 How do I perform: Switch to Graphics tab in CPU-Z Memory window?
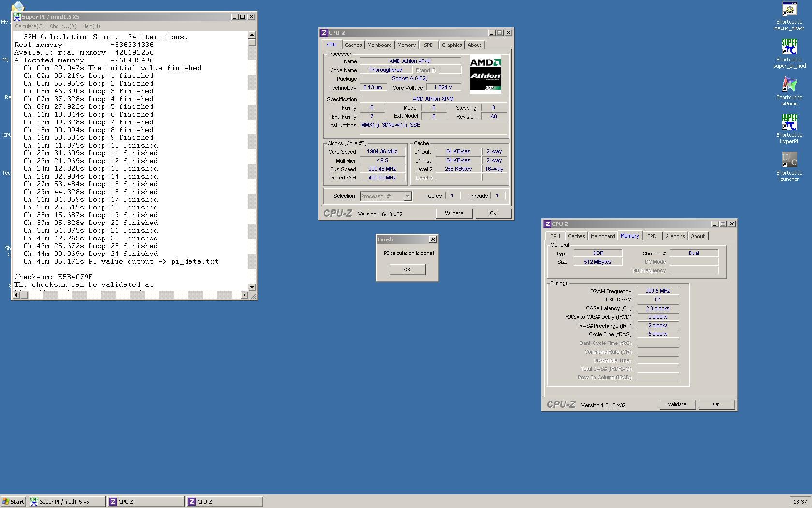pyautogui.click(x=675, y=236)
